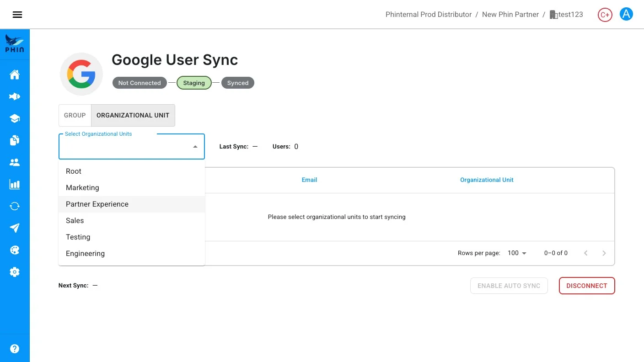Collapse the organizational units dropdown arrow
This screenshot has height=362, width=644.
[x=195, y=147]
